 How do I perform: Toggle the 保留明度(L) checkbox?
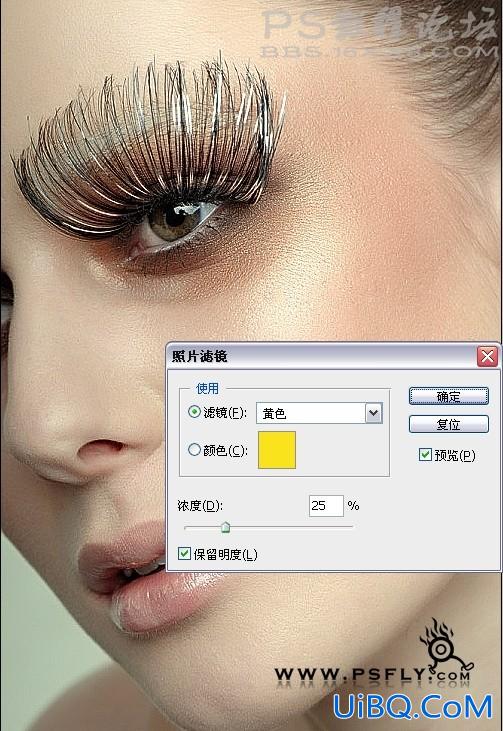click(185, 554)
